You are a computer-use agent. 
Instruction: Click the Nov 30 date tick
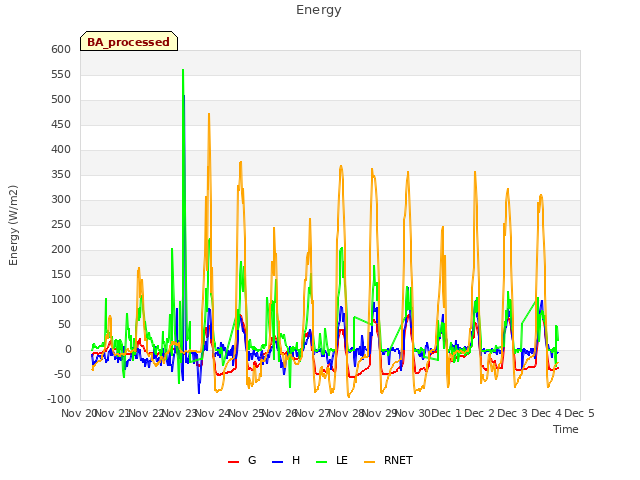click(x=413, y=413)
